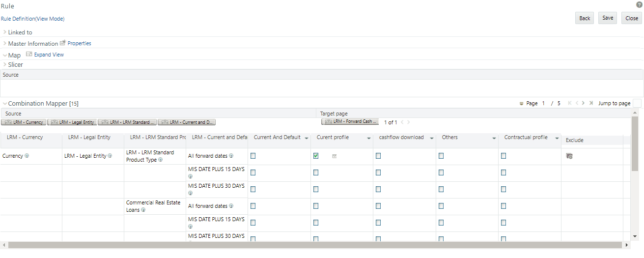The width and height of the screenshot is (644, 258).
Task: Select the LRM - Currency source chip
Action: coord(24,122)
